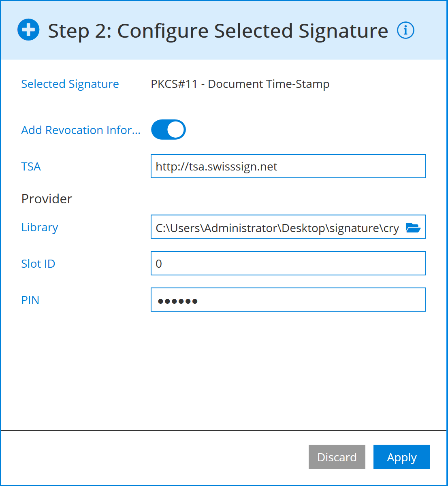
Task: Click into the TSA URL field
Action: pos(288,166)
